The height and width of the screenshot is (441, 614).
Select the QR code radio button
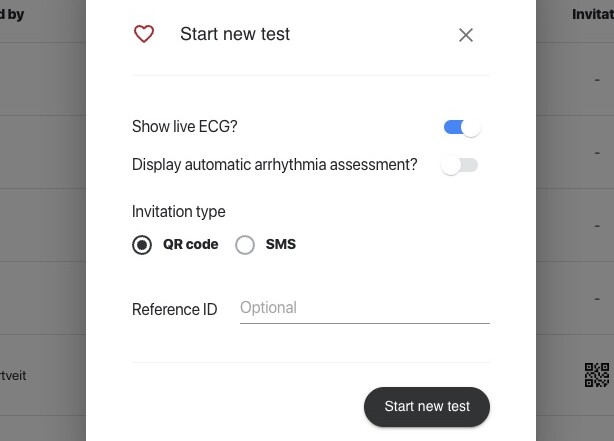coord(142,245)
